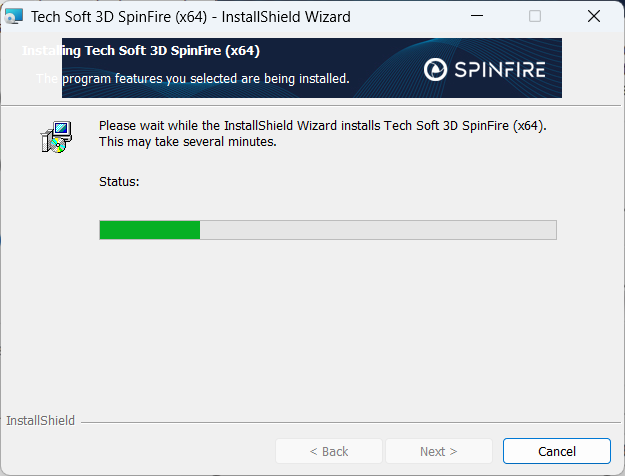Image resolution: width=625 pixels, height=476 pixels.
Task: Click the gray unfilled part of progress bar
Action: [x=378, y=230]
